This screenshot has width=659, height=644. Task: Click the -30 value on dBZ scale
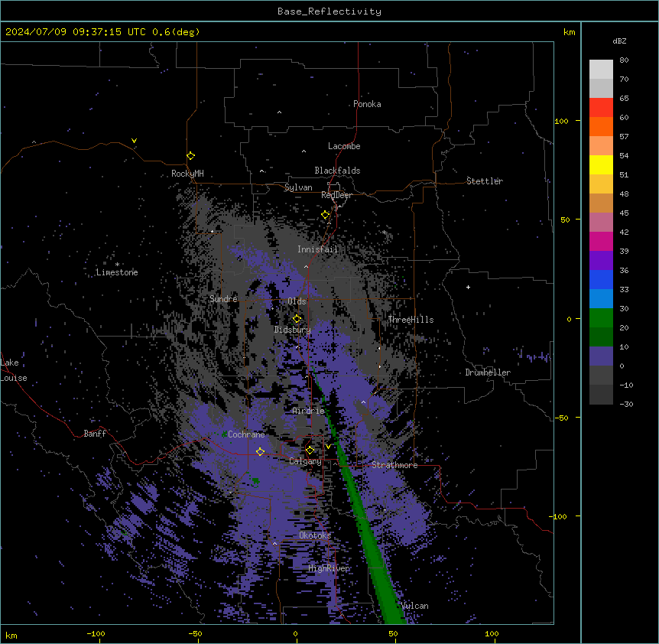(626, 404)
